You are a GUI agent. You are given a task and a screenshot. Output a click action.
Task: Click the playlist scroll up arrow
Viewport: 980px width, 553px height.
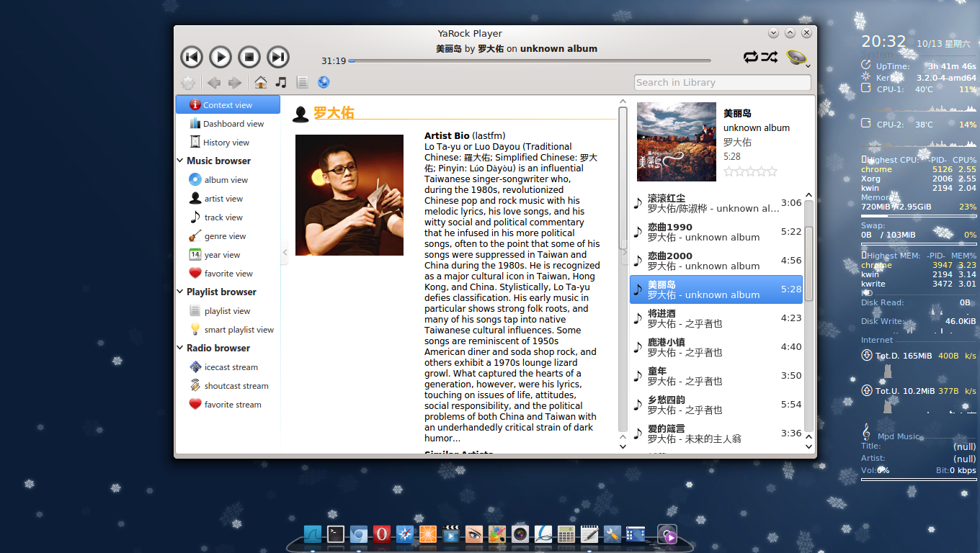pos(808,195)
